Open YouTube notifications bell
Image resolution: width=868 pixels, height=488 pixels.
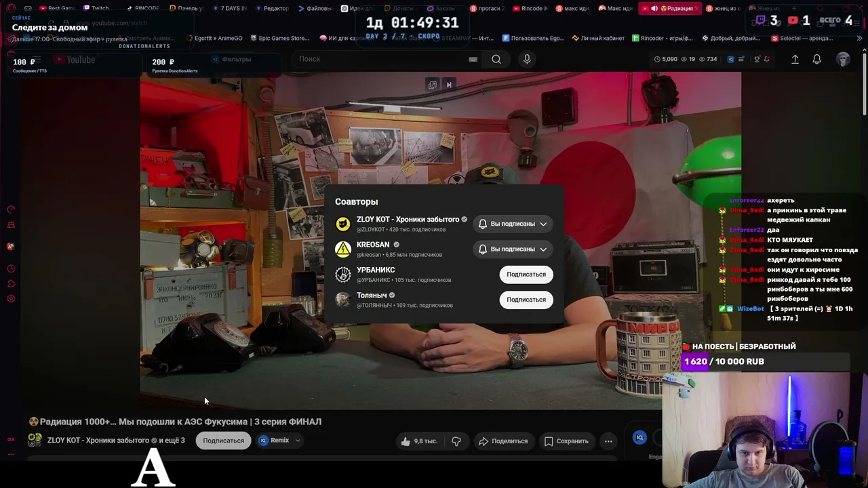pyautogui.click(x=816, y=60)
